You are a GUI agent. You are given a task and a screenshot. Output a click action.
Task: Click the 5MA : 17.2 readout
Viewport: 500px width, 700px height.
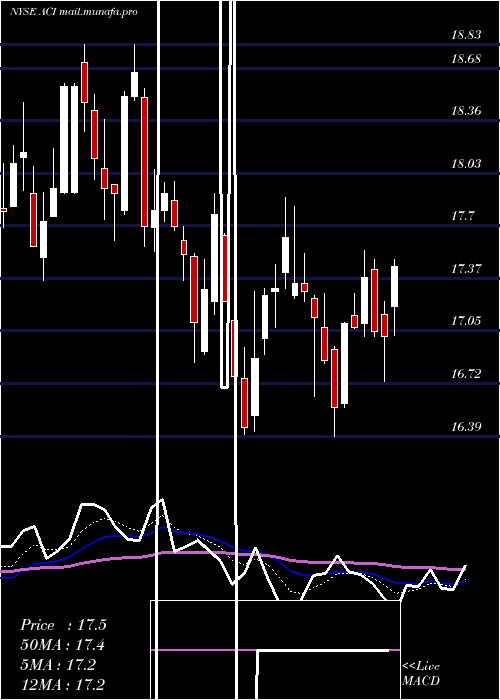click(x=58, y=665)
